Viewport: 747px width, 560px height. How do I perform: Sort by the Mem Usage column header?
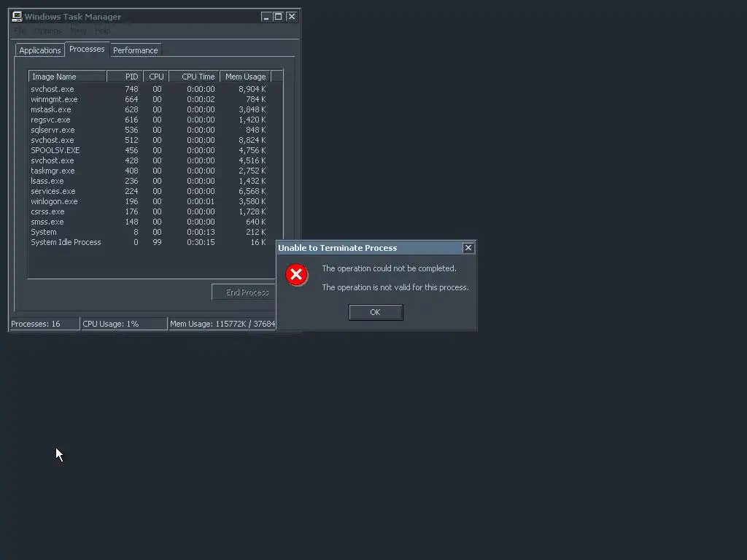tap(245, 77)
